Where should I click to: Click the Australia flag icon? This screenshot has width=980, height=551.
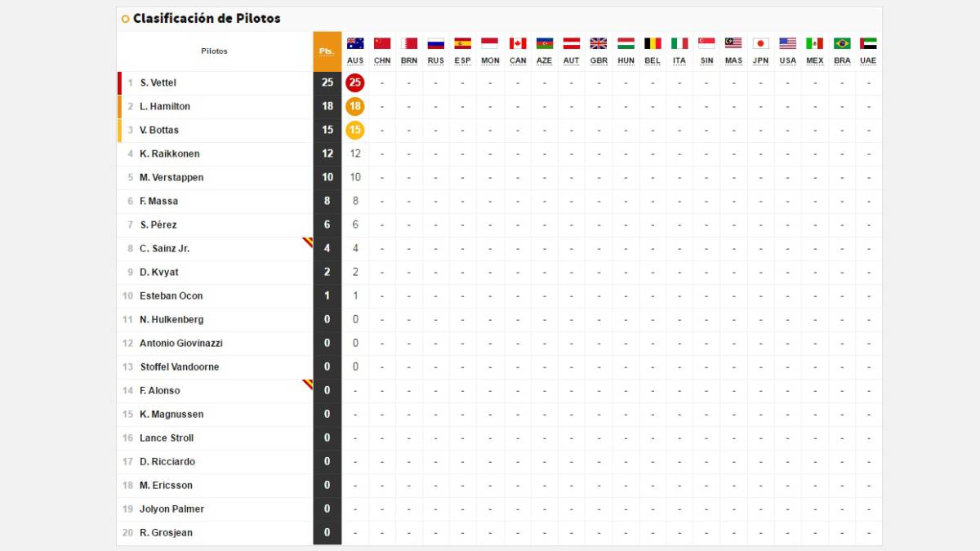click(355, 43)
